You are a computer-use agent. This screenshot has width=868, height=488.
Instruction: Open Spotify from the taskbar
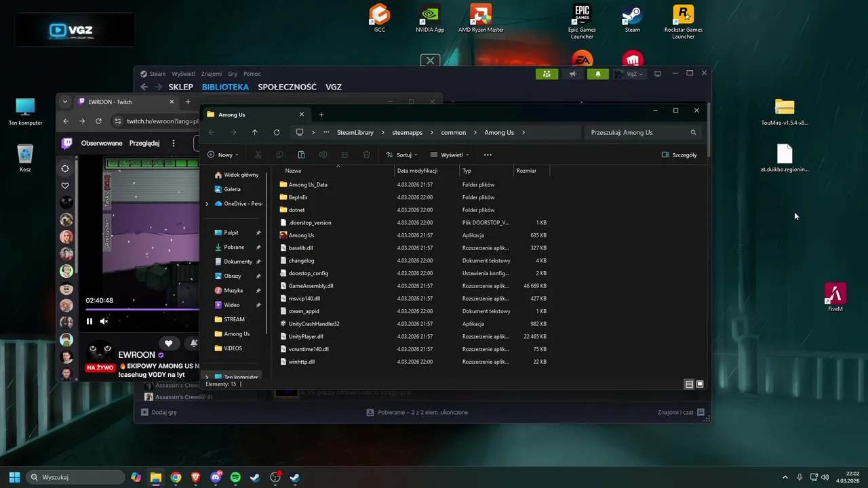235,477
